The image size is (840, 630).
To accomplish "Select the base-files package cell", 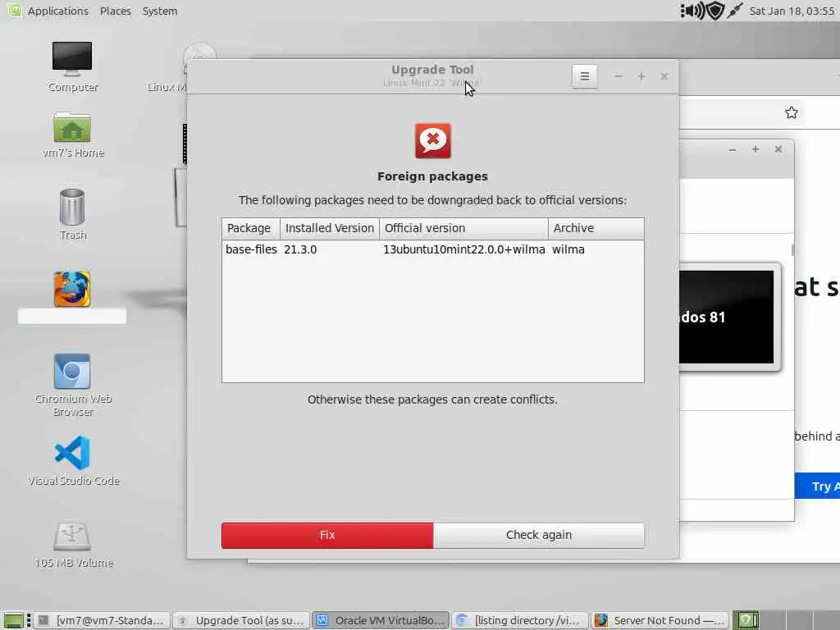I will pyautogui.click(x=251, y=249).
